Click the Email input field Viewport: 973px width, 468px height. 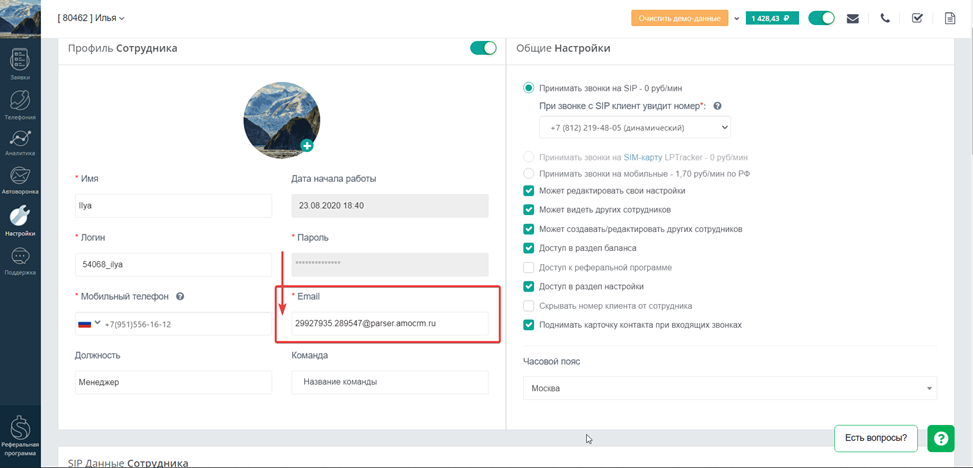click(390, 323)
